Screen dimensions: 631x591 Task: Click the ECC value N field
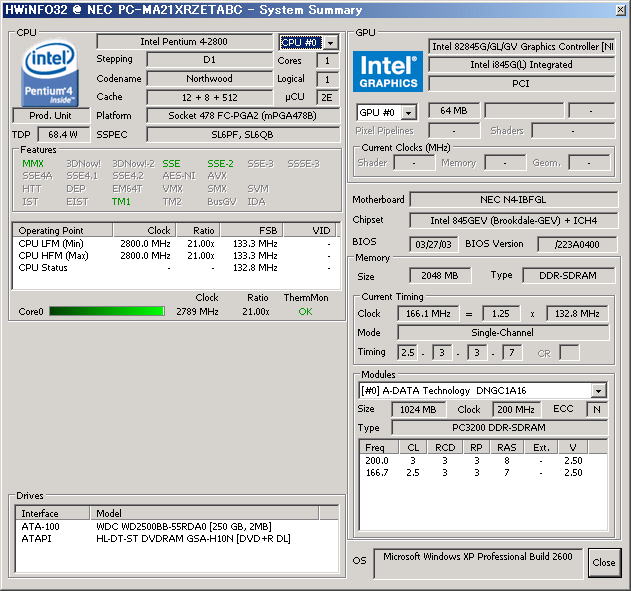pos(597,410)
